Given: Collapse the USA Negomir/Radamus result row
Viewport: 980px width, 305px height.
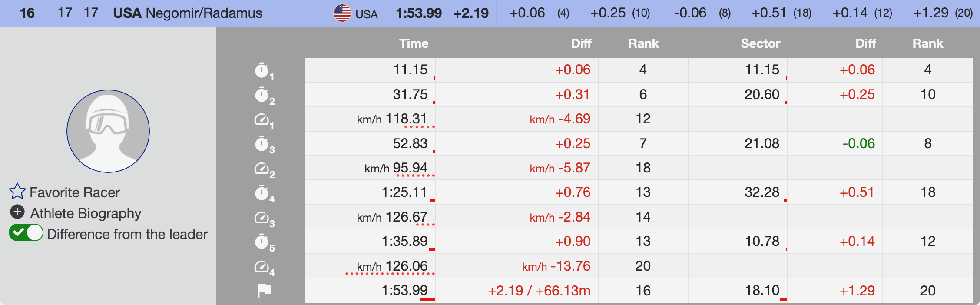Looking at the screenshot, I should pos(187,13).
